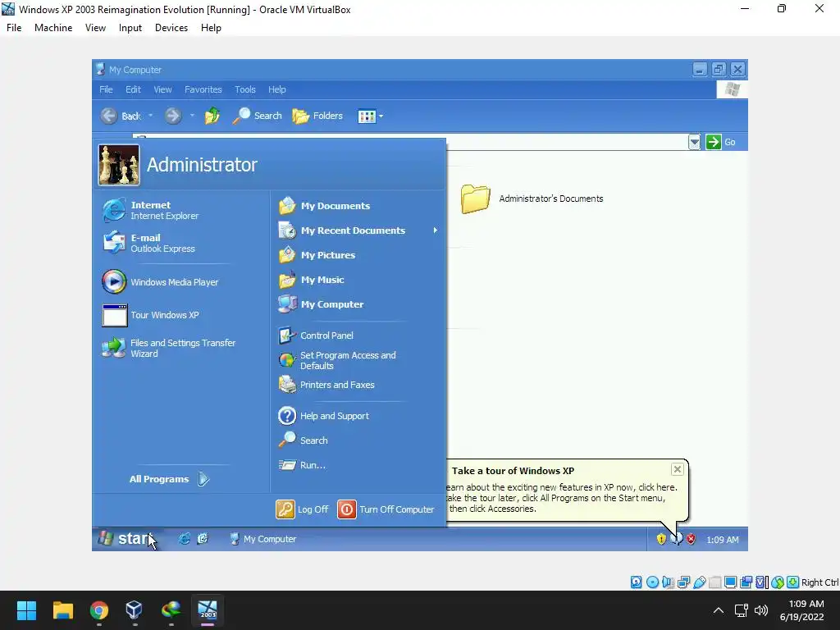Open the Tools menu in My Computer
Image resolution: width=840 pixels, height=630 pixels.
pyautogui.click(x=244, y=89)
